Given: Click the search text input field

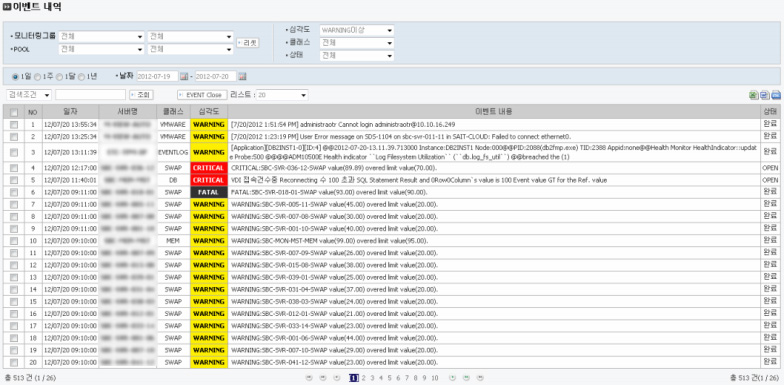Looking at the screenshot, I should point(90,95).
